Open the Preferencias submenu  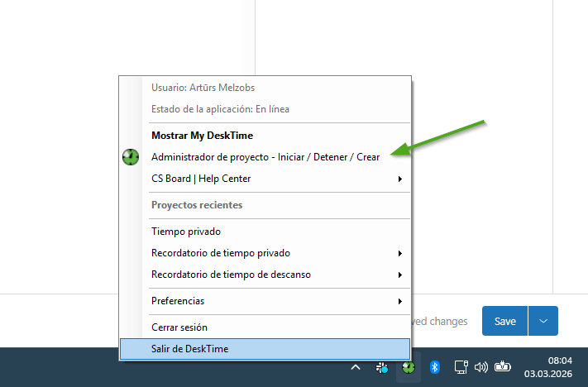pos(400,301)
